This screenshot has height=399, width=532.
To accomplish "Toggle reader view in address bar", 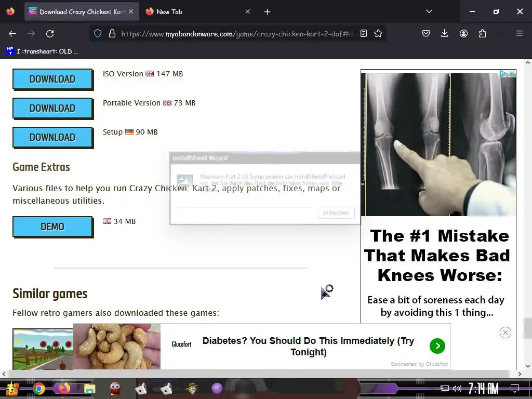I will coord(363,33).
